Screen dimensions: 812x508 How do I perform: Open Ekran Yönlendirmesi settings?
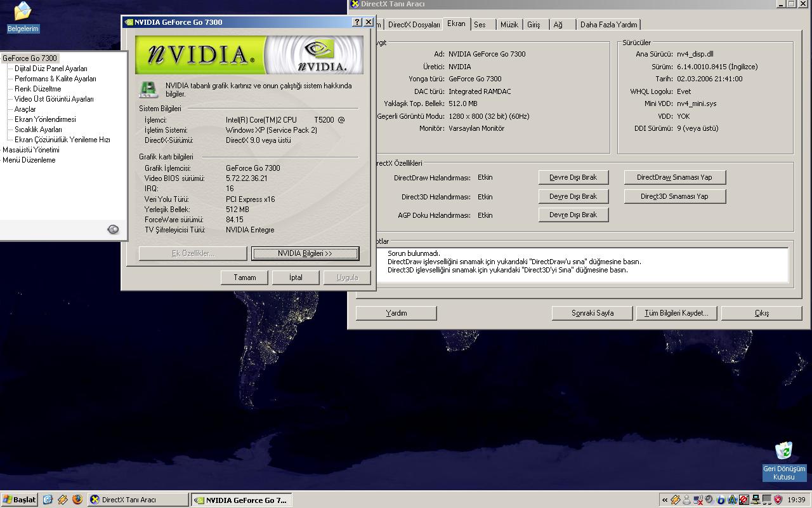[x=45, y=119]
